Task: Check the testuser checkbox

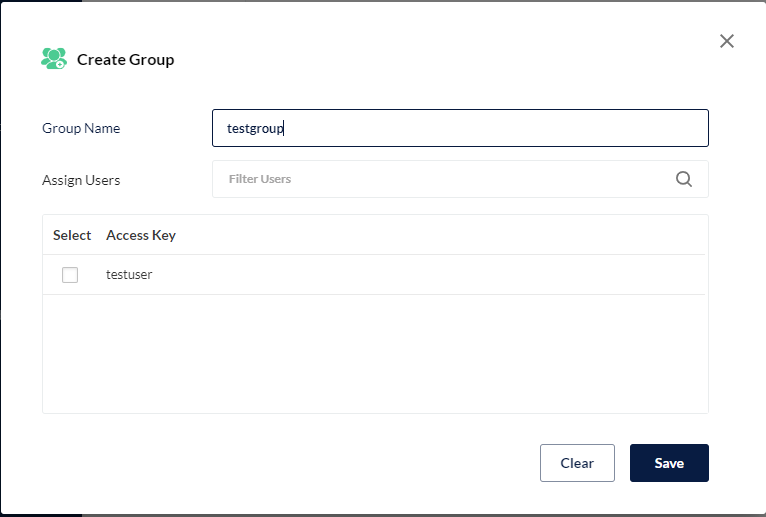Action: (x=70, y=275)
